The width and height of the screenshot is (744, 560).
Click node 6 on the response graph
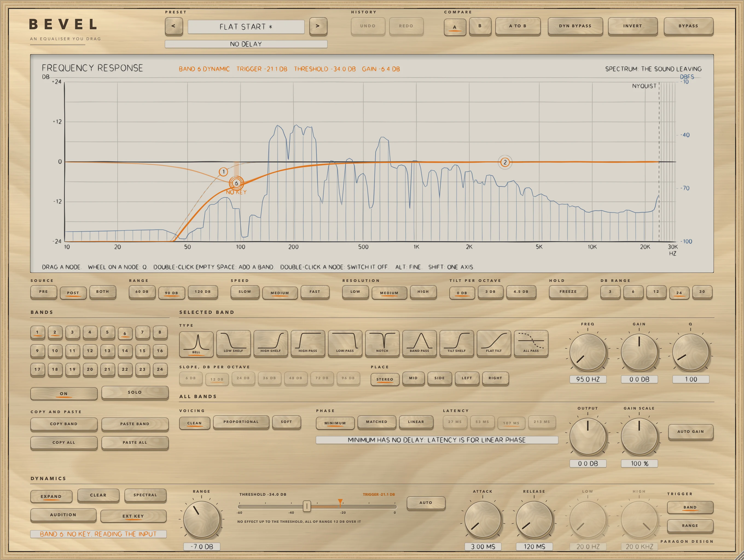click(x=236, y=183)
